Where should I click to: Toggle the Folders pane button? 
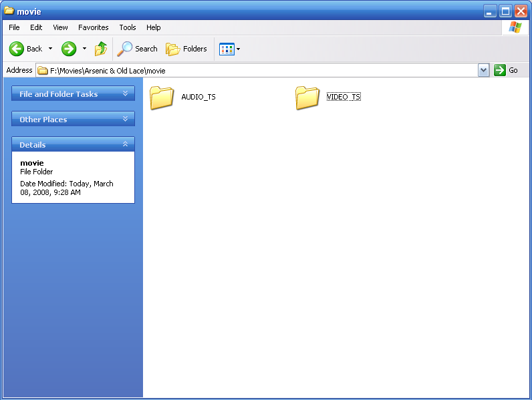[x=186, y=49]
